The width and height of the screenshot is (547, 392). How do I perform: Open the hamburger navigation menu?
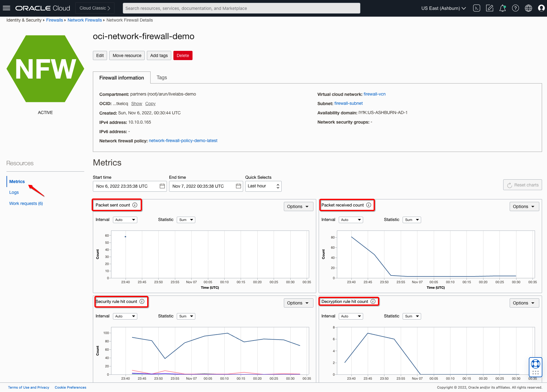pos(6,8)
